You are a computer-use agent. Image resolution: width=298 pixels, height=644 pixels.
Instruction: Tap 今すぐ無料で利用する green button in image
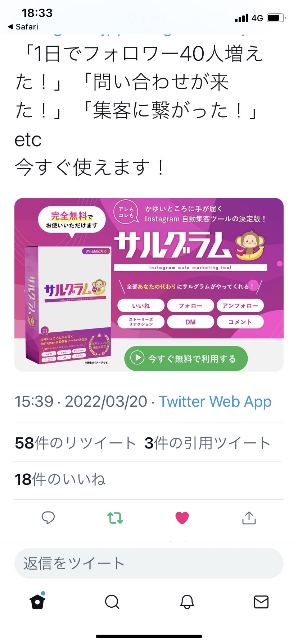point(186,358)
